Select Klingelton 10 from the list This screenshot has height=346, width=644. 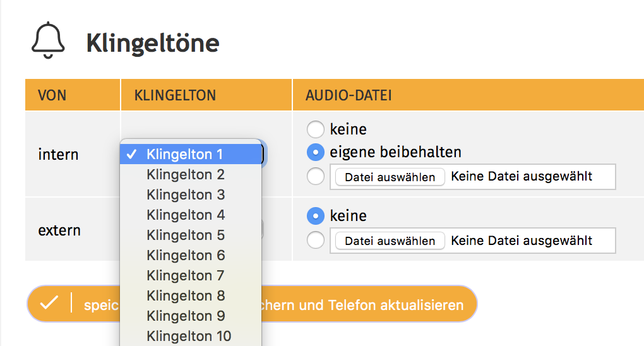coord(190,336)
